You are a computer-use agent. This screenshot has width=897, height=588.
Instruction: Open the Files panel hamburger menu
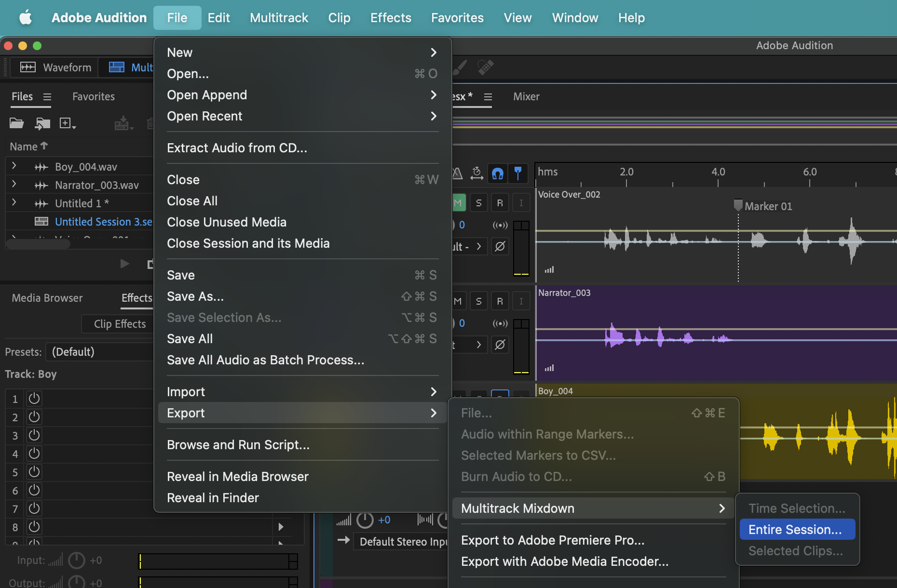click(x=47, y=97)
